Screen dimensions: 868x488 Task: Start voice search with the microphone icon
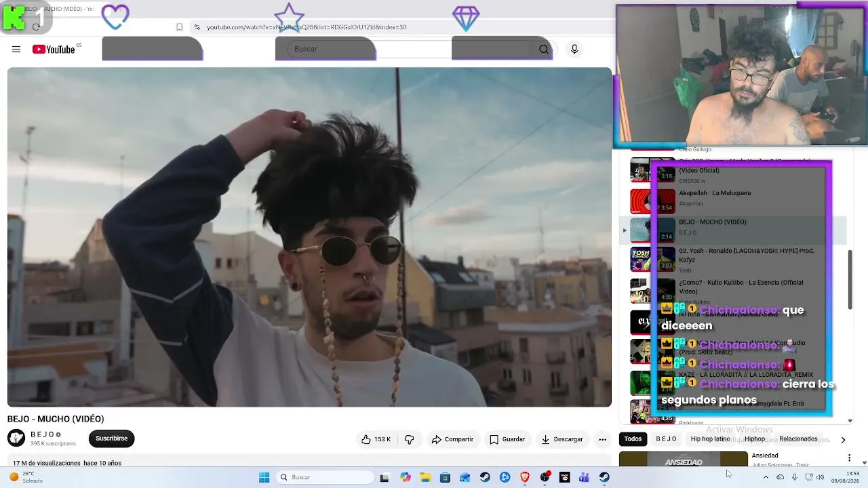(x=574, y=49)
